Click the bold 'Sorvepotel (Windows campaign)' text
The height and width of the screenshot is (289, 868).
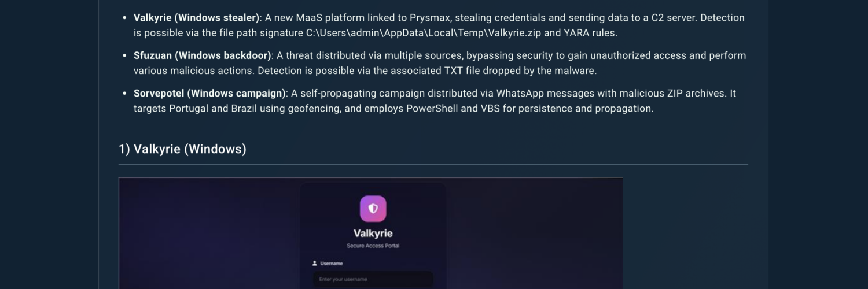coord(209,93)
